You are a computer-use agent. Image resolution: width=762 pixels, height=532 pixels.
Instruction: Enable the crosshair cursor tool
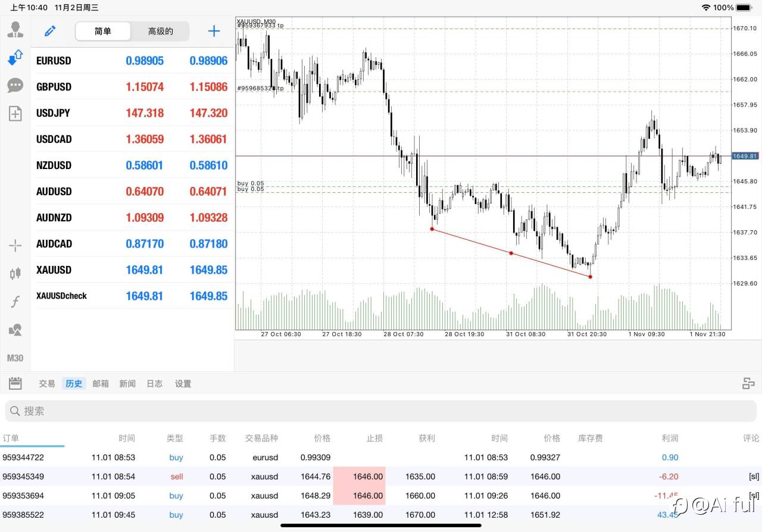tap(15, 245)
